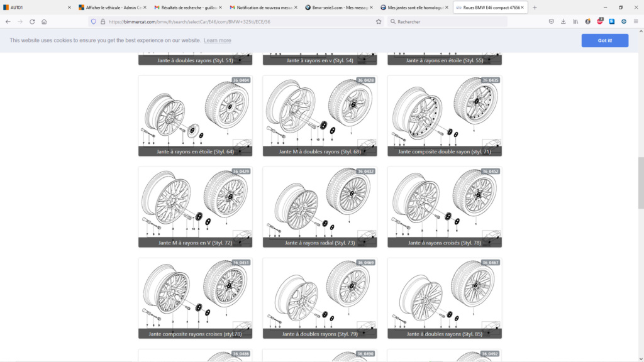Screen dimensions: 644x362
Task: Close the Roues BMW E46 compact tab
Action: pyautogui.click(x=522, y=8)
